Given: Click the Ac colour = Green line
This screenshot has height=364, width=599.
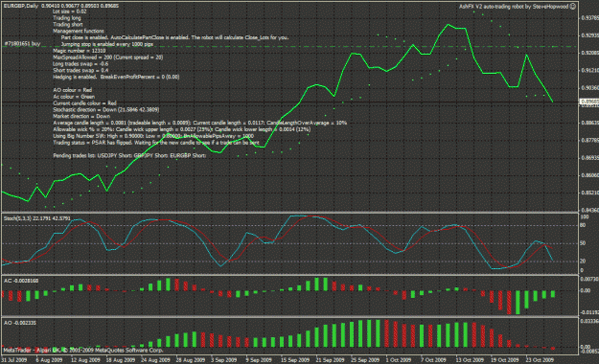Looking at the screenshot, I should [x=74, y=97].
